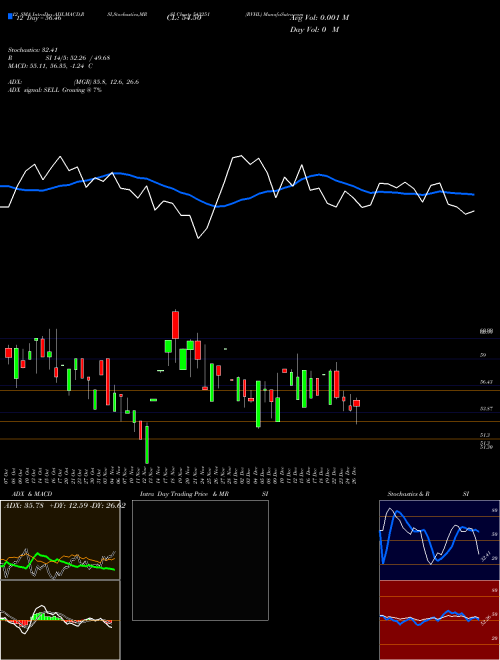Click the 59 price axis label
This screenshot has width=500, height=660.
coord(483,355)
